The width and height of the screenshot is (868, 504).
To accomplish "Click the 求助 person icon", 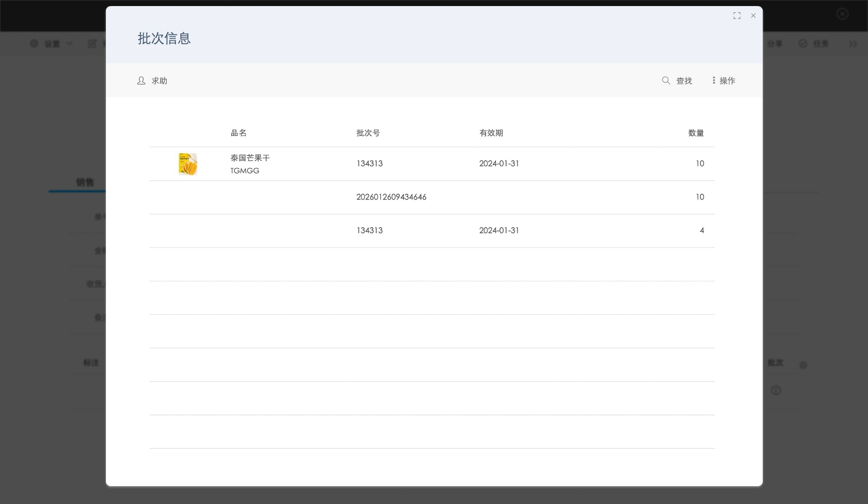I will pos(141,81).
